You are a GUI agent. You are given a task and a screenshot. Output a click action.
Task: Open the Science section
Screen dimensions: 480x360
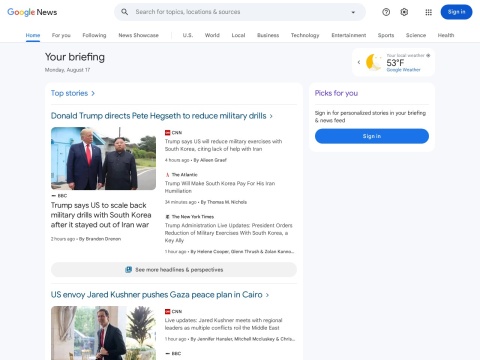tap(416, 35)
